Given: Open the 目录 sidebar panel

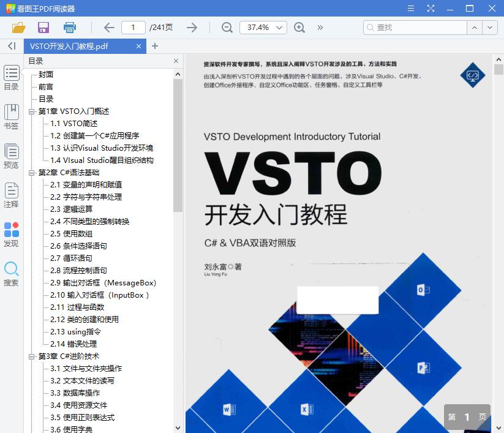Looking at the screenshot, I should click(x=11, y=78).
